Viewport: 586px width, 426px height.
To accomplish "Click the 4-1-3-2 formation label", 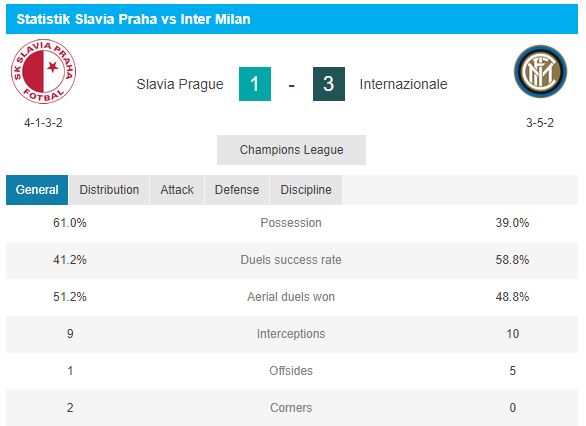I will click(43, 123).
